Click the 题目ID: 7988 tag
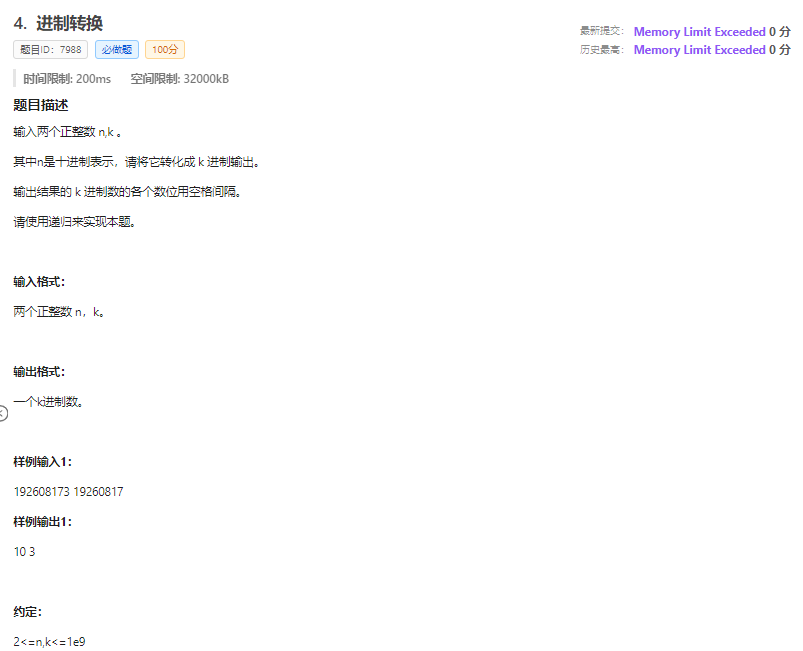 pos(50,50)
